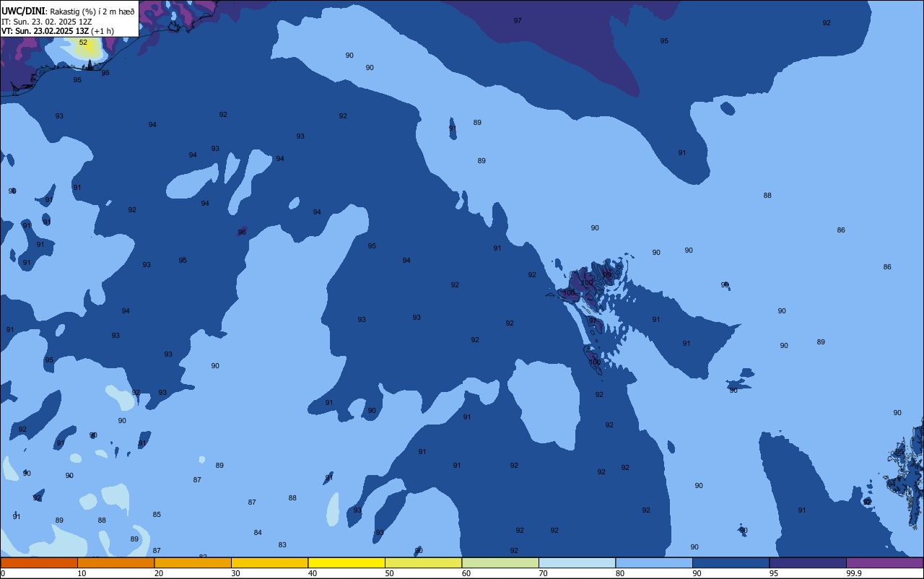
Task: Click the '83' humidity value on the map
Action: tap(282, 545)
